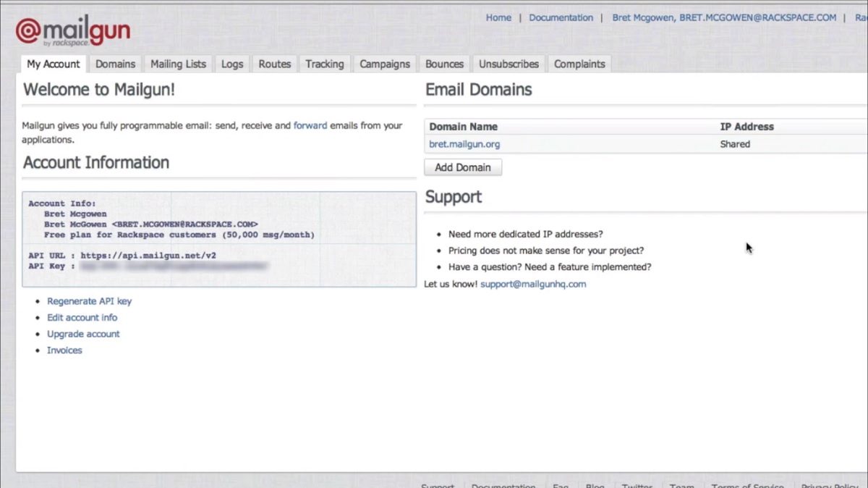View the Bounces tab
Screen dimensions: 868x488
pyautogui.click(x=443, y=64)
